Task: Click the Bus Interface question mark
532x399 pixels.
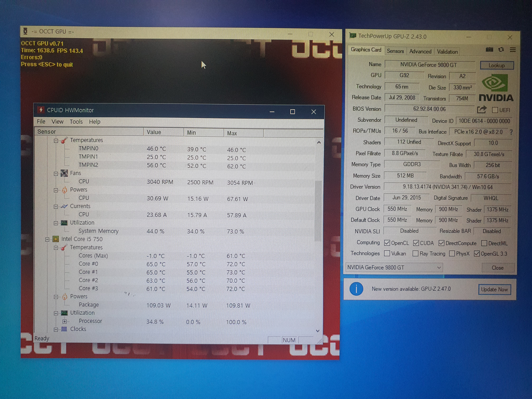Action: pyautogui.click(x=511, y=132)
